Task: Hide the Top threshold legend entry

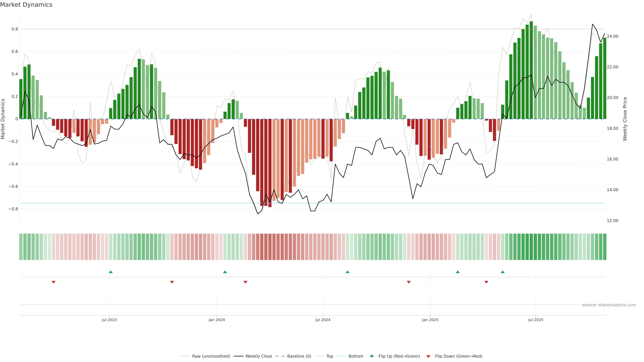Action: point(330,356)
